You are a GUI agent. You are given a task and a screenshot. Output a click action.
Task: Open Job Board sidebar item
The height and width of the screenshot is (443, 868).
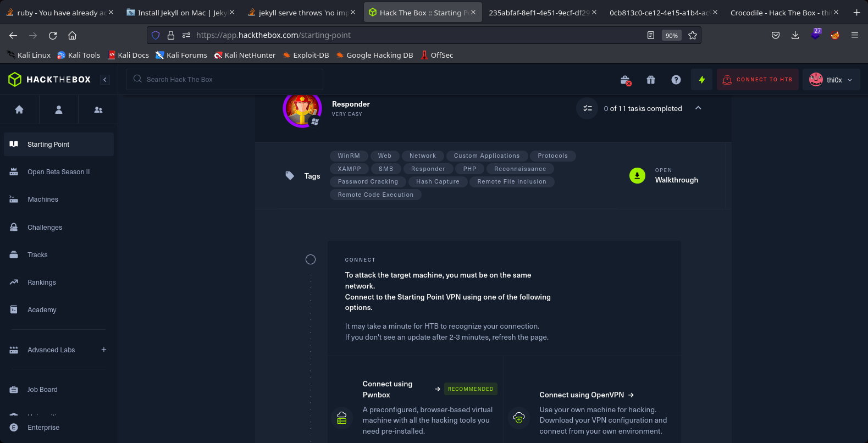pos(59,389)
